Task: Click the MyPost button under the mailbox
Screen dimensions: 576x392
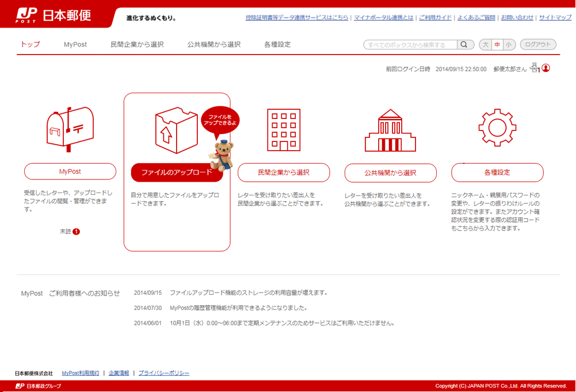Action: coord(70,171)
